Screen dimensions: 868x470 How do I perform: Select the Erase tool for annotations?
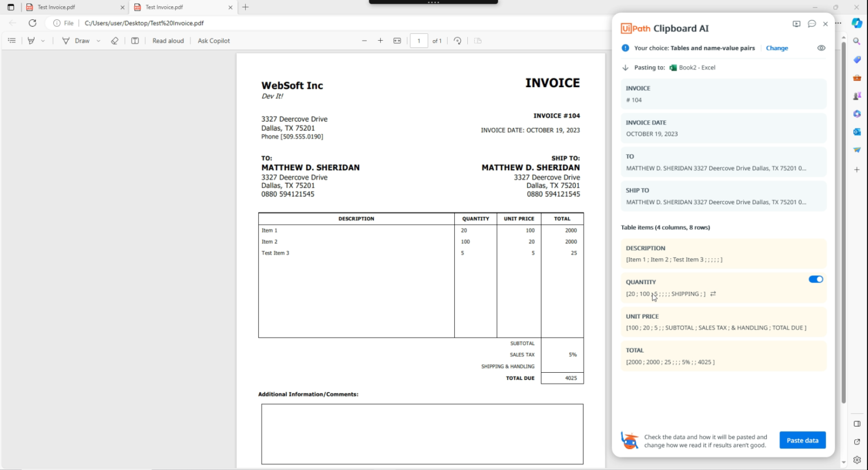pos(115,40)
